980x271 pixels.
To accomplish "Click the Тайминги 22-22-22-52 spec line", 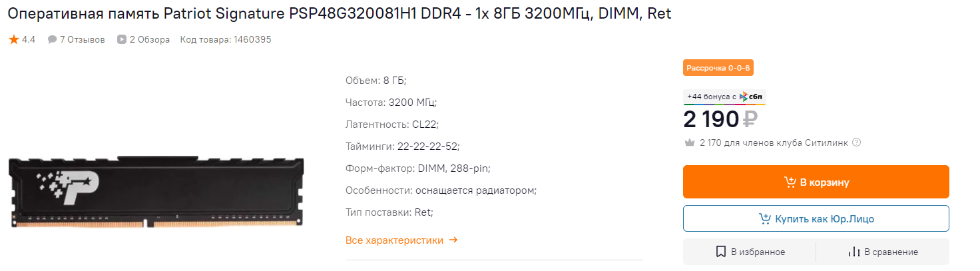I will tap(402, 146).
